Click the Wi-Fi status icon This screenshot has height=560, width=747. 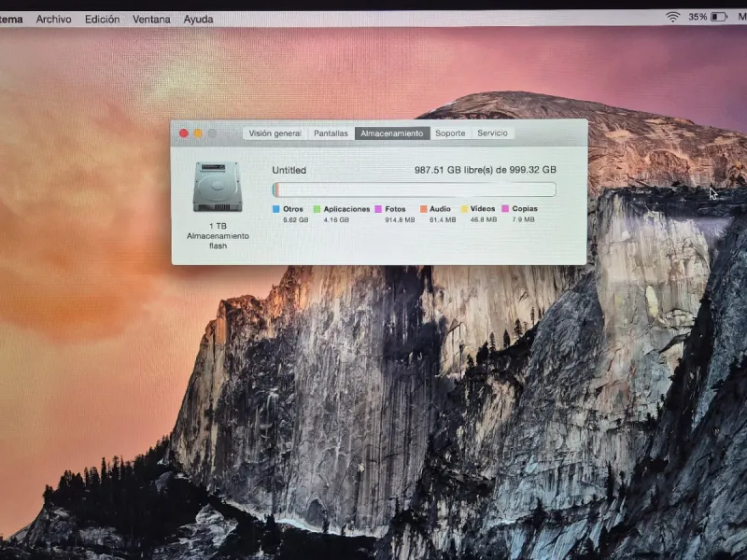[x=672, y=17]
